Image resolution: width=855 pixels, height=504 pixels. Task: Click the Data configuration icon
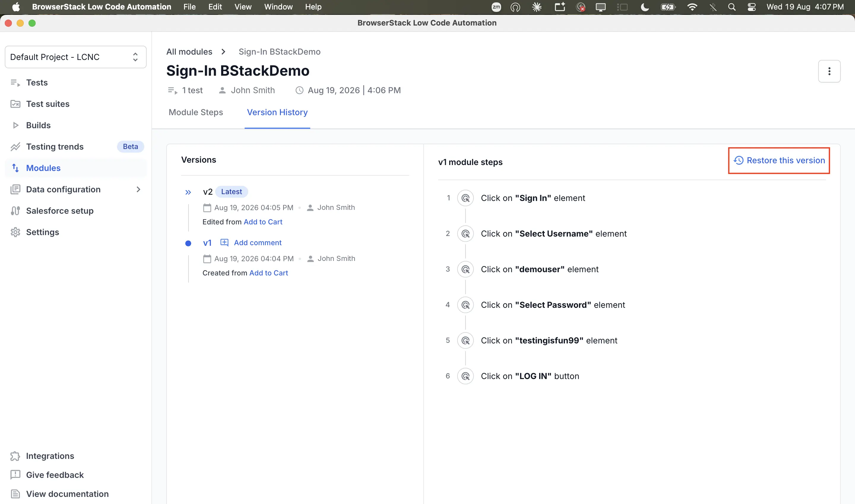(x=15, y=189)
